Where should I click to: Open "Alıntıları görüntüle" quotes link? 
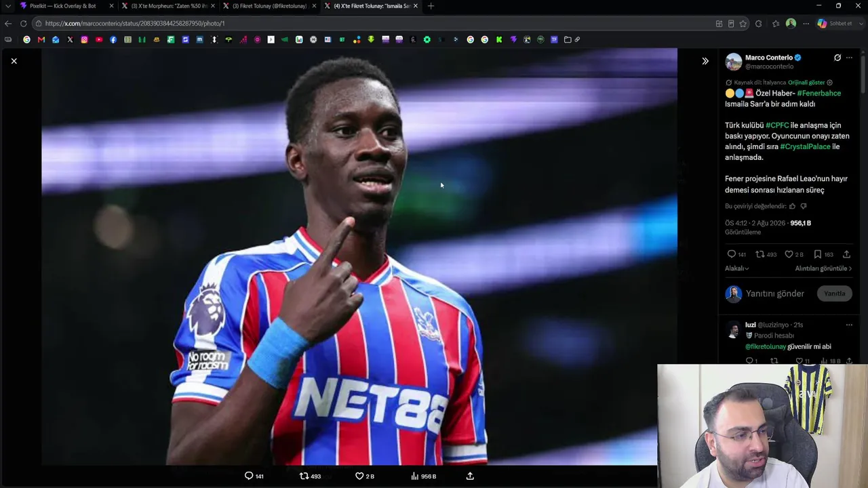tap(823, 268)
